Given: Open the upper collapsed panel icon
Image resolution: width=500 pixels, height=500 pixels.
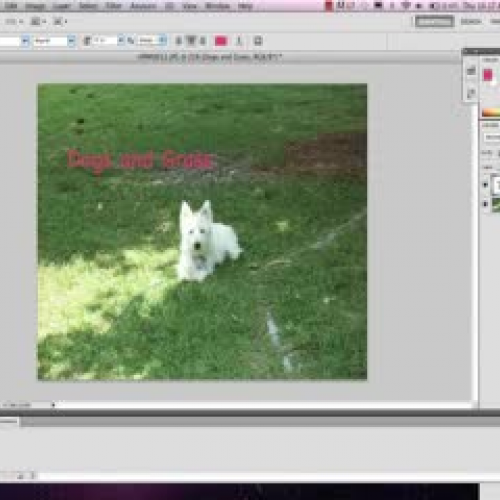Looking at the screenshot, I should tap(471, 70).
